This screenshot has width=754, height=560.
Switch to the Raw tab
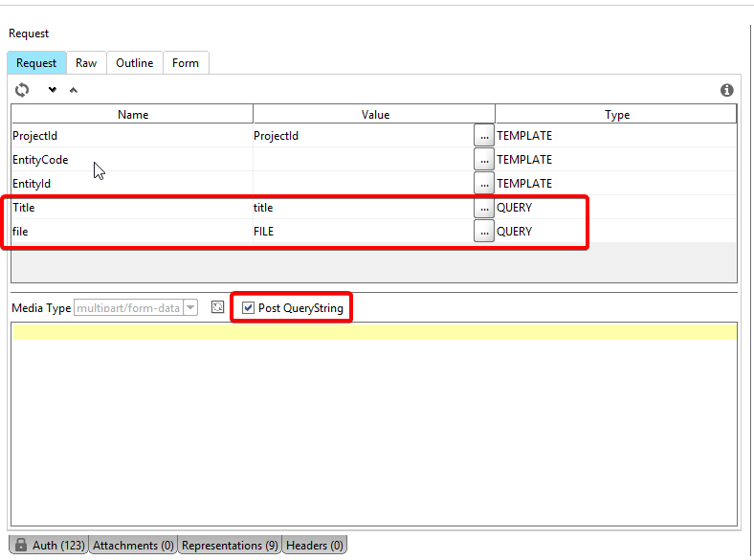pos(86,63)
